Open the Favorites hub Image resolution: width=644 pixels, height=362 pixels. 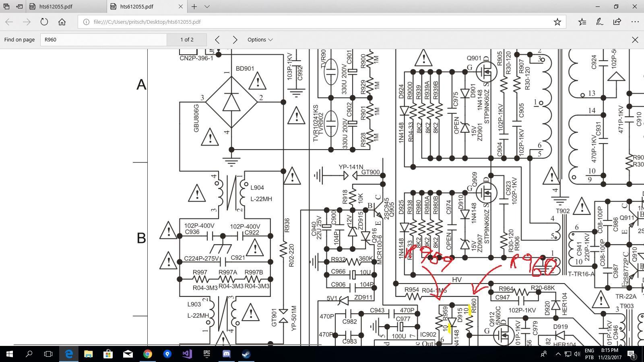coord(582,22)
